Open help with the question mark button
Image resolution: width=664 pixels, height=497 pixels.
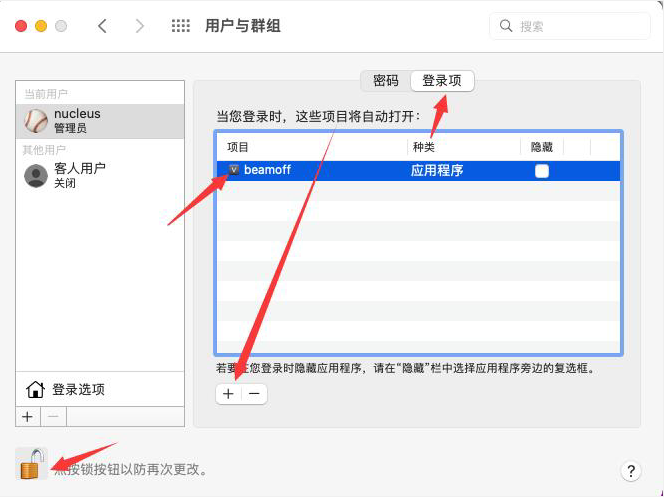(631, 471)
